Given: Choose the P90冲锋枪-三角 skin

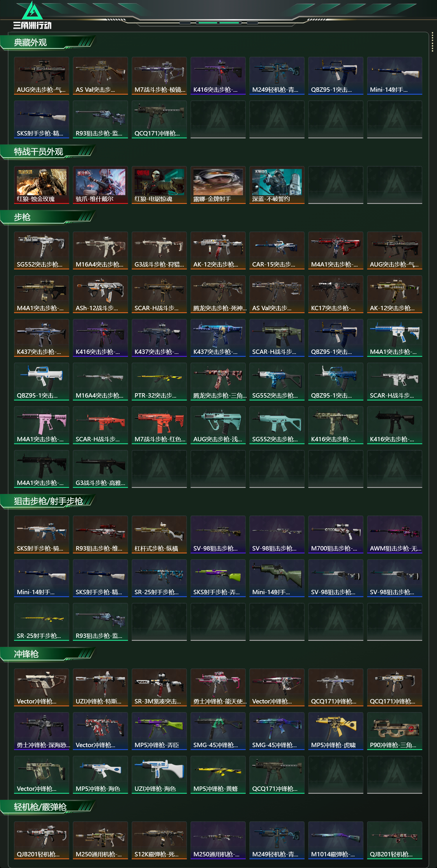Looking at the screenshot, I should 394,731.
